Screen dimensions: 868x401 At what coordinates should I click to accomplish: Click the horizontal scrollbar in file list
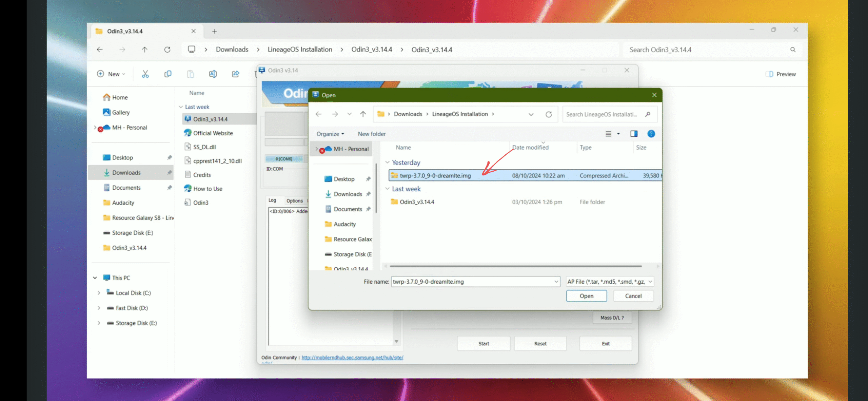pos(515,266)
